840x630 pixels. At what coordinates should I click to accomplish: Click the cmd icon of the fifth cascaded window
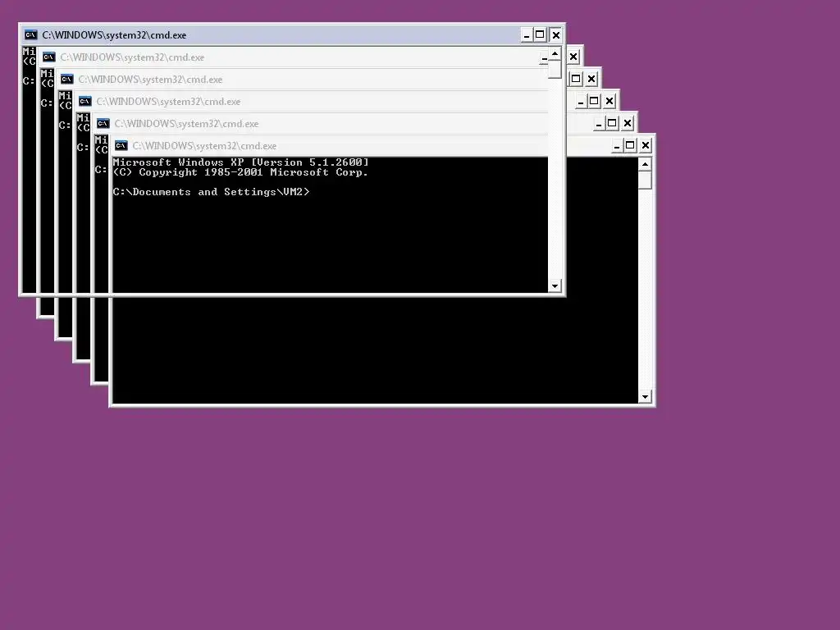point(103,124)
